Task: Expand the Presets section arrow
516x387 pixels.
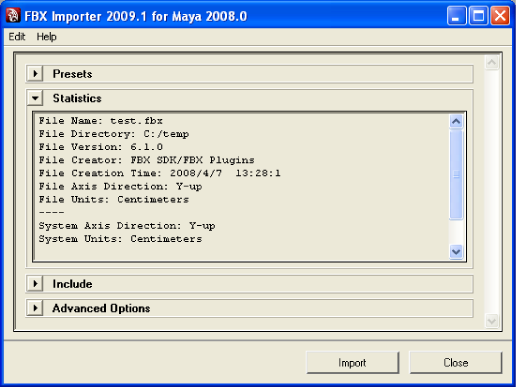Action: 35,74
